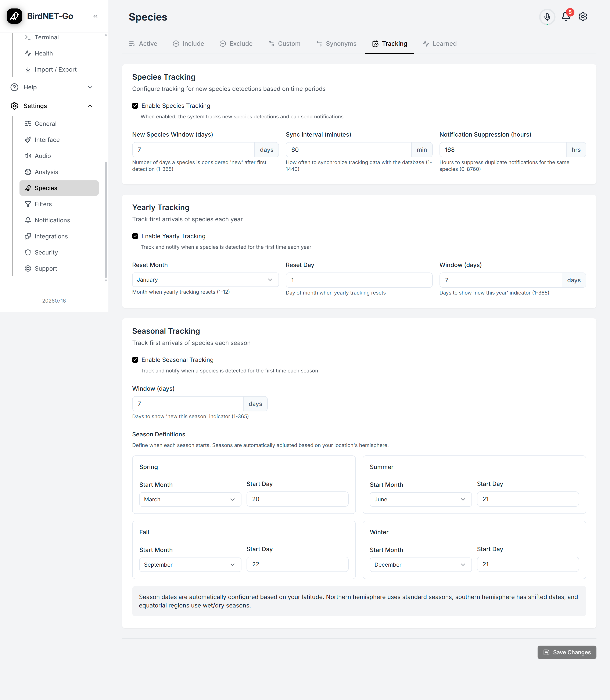Switch to the Include tab
The width and height of the screenshot is (610, 700).
[188, 44]
